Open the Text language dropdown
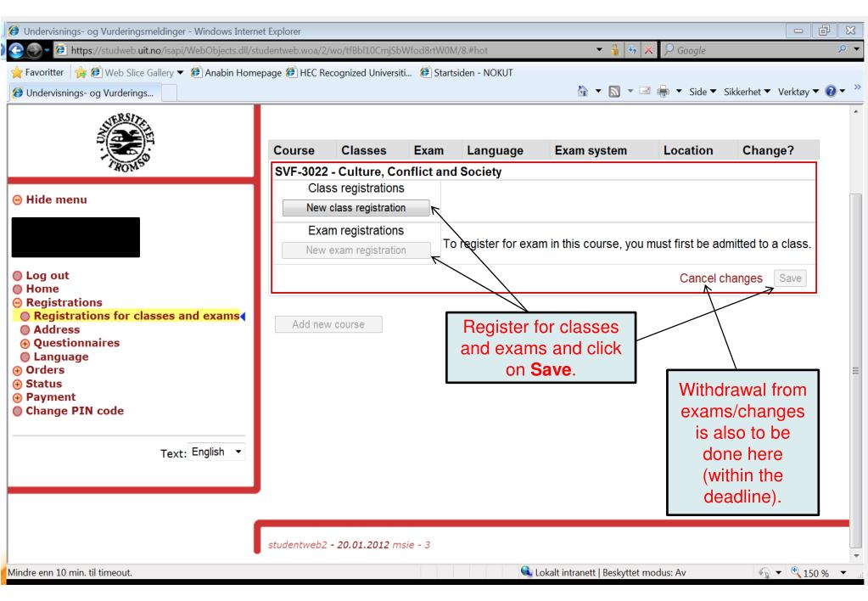The height and width of the screenshot is (601, 868). [x=220, y=451]
